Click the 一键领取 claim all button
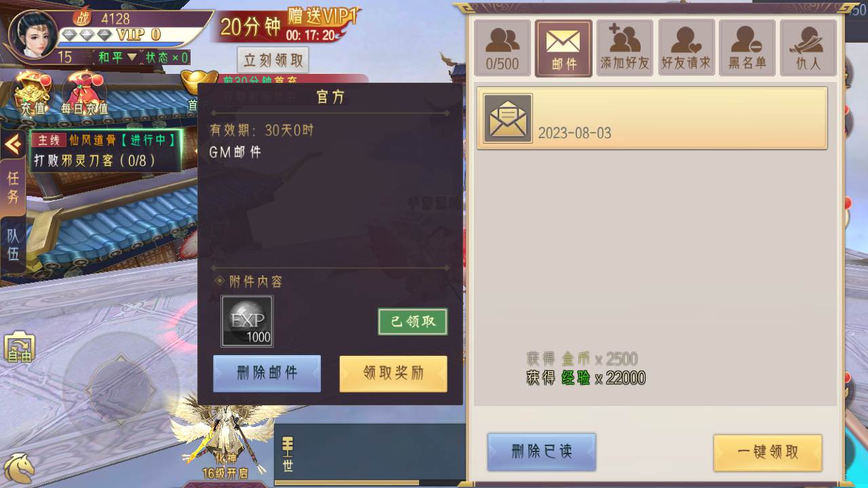 coord(768,453)
